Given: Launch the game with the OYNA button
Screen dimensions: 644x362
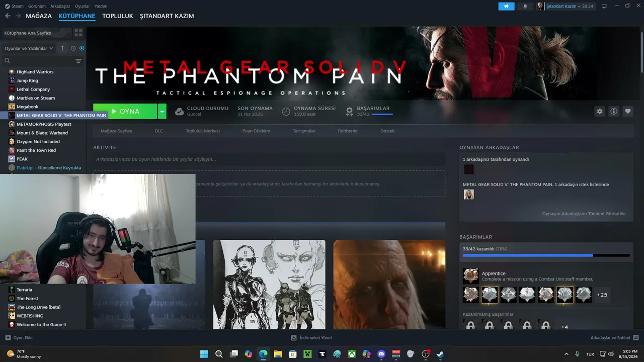Looking at the screenshot, I should point(125,111).
